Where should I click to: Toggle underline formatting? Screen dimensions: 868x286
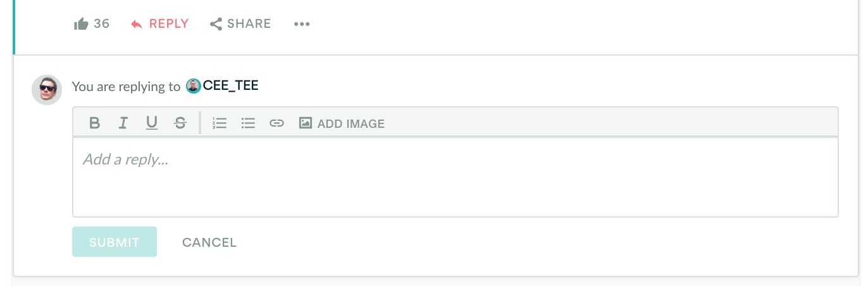coord(152,123)
